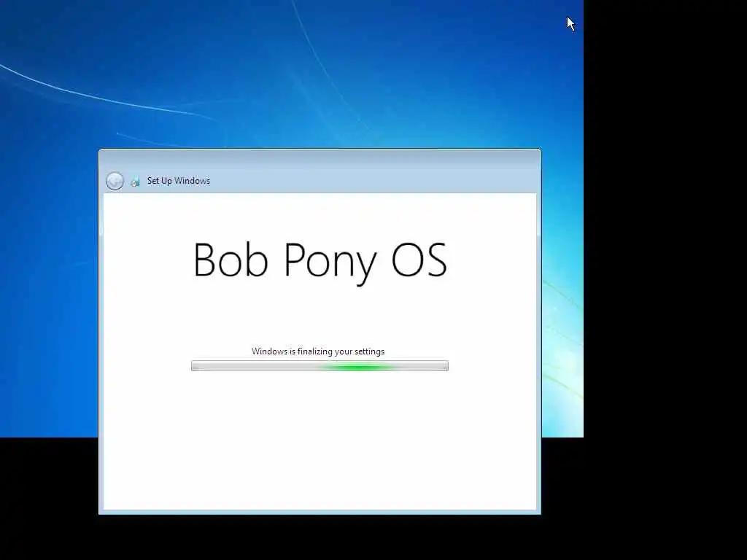
Task: Click 'Windows is finalizing your settings' text
Action: pyautogui.click(x=318, y=351)
